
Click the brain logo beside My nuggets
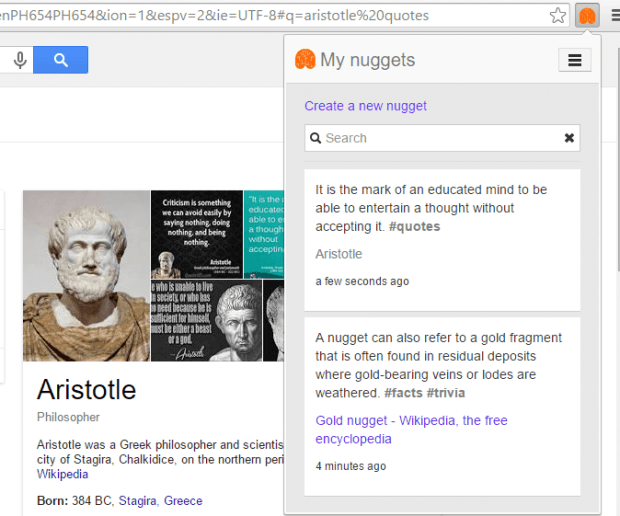click(305, 59)
